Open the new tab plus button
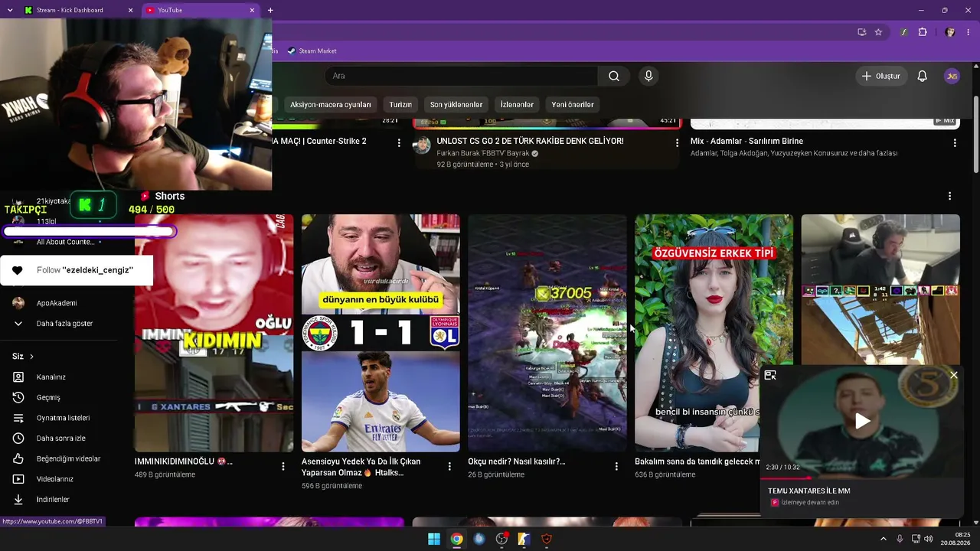Screen dimensions: 980x551 pos(270,10)
